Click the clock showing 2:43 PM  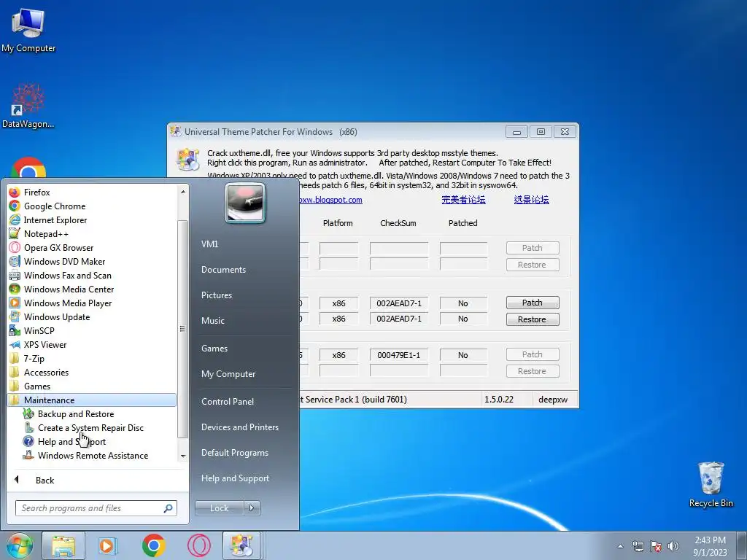click(710, 546)
